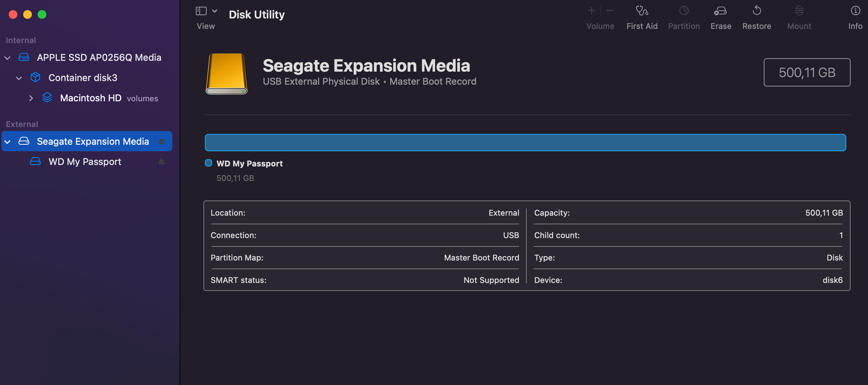The image size is (868, 385).
Task: Click the Erase drive icon
Action: [x=721, y=11]
